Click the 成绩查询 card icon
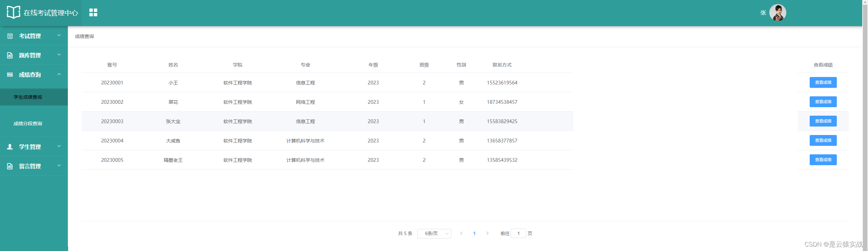This screenshot has height=251, width=868. point(10,75)
